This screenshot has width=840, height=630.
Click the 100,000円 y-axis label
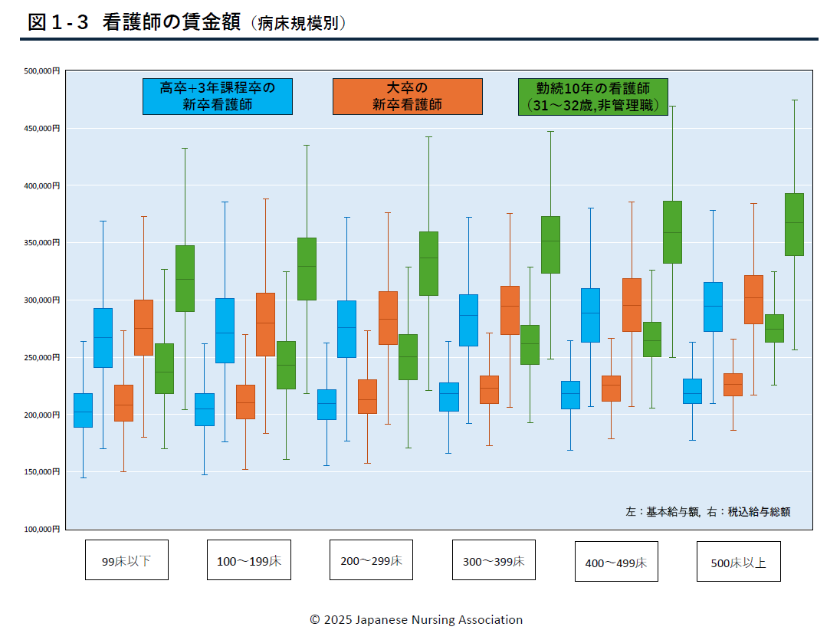(x=41, y=529)
